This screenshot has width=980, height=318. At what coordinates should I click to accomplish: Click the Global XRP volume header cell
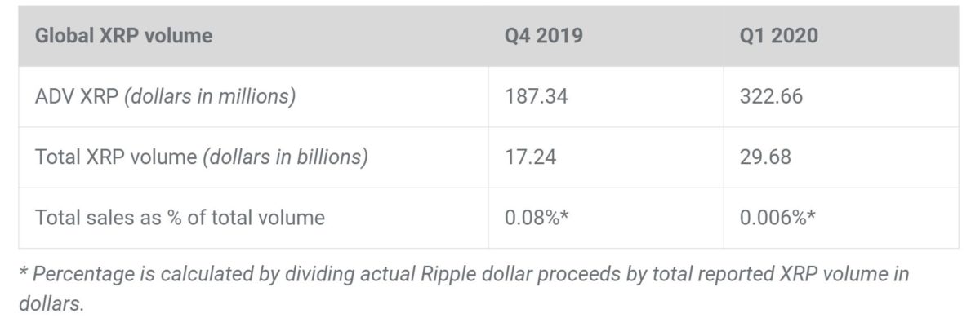[253, 36]
